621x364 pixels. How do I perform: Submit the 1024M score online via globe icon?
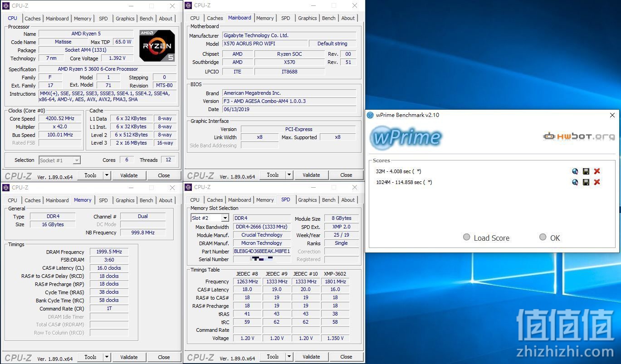click(575, 182)
